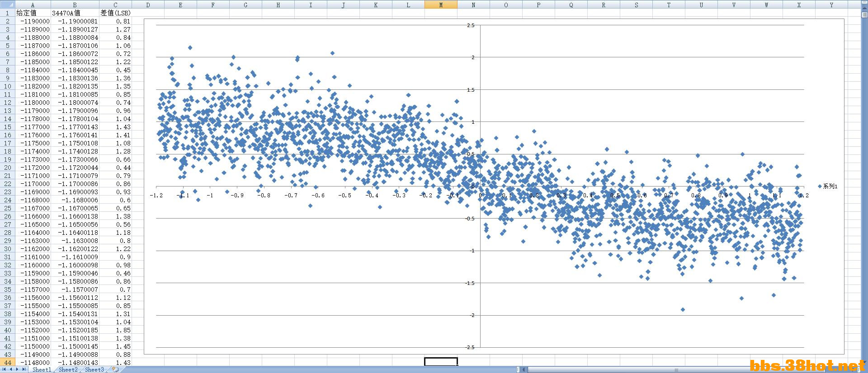Click header cell 给定值
This screenshot has height=373, width=868.
(x=33, y=13)
